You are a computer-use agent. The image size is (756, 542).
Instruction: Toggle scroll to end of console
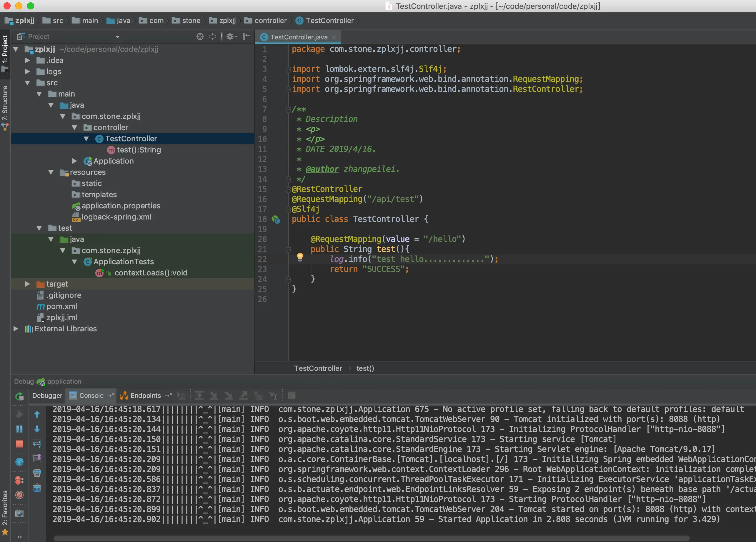tap(37, 458)
